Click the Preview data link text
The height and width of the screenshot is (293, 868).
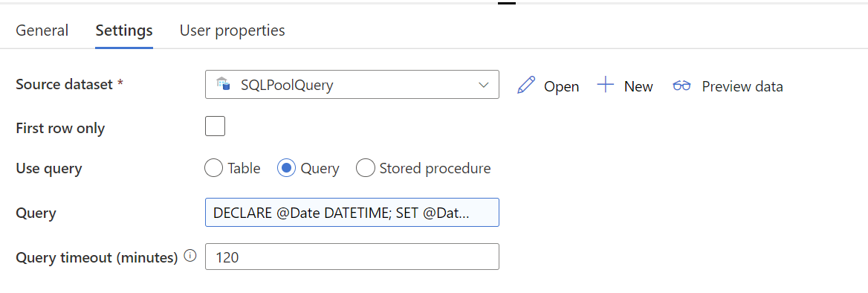[742, 86]
